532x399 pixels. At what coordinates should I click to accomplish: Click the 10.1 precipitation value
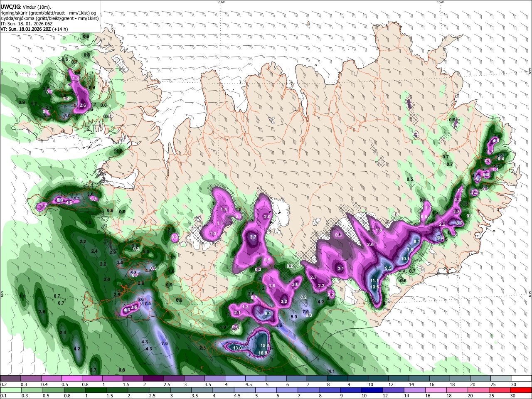click(x=405, y=259)
